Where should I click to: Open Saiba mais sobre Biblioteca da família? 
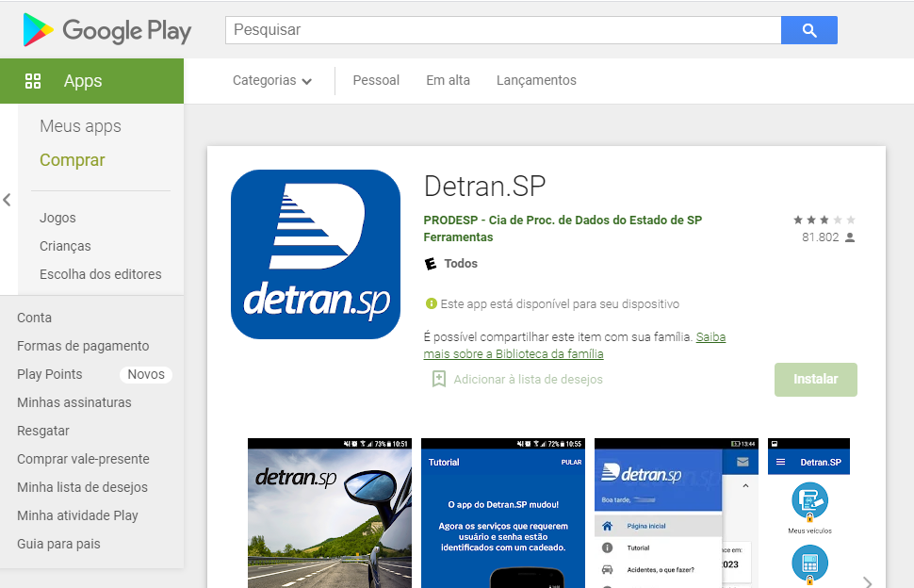[575, 346]
